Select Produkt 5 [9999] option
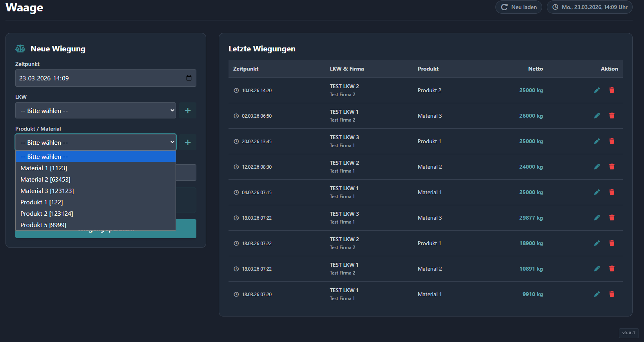The height and width of the screenshot is (342, 644). [x=43, y=225]
